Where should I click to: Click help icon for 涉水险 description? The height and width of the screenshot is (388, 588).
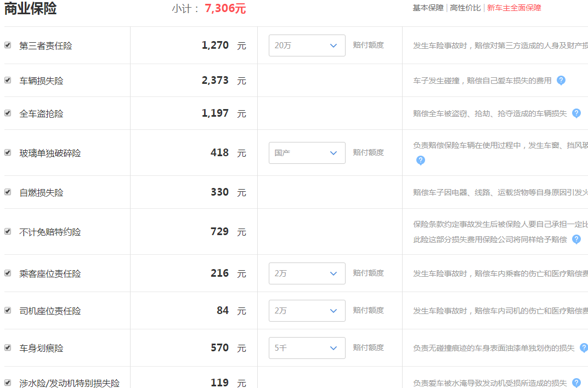coord(576,383)
